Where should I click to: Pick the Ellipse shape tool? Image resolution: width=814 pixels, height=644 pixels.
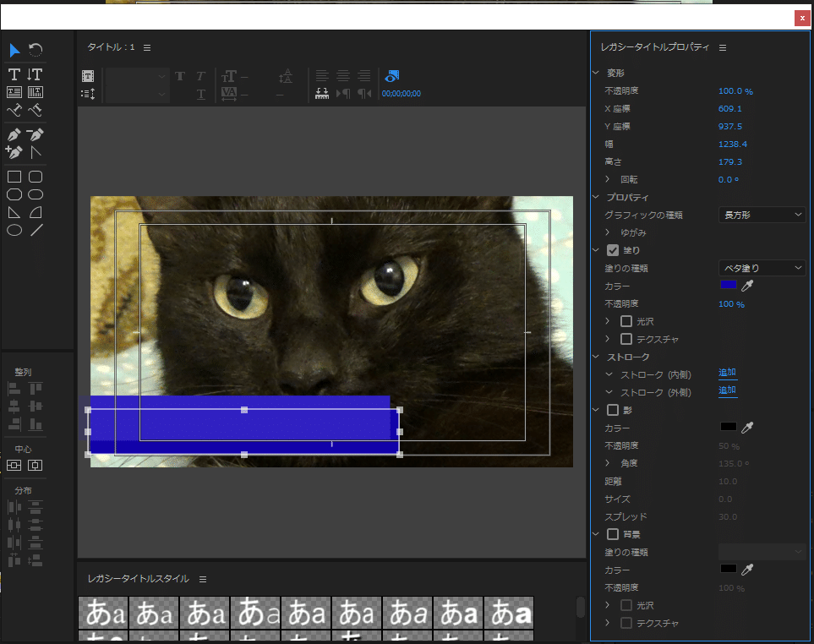coord(14,230)
